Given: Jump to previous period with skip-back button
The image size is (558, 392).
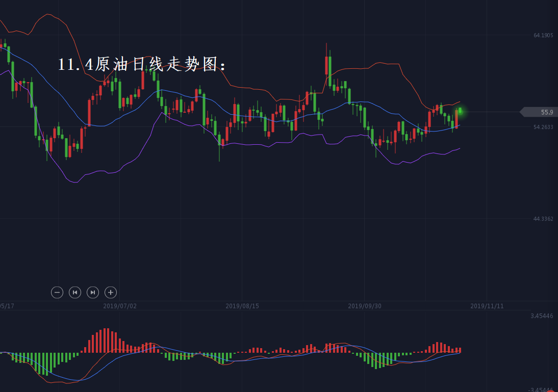Looking at the screenshot, I should (75, 292).
